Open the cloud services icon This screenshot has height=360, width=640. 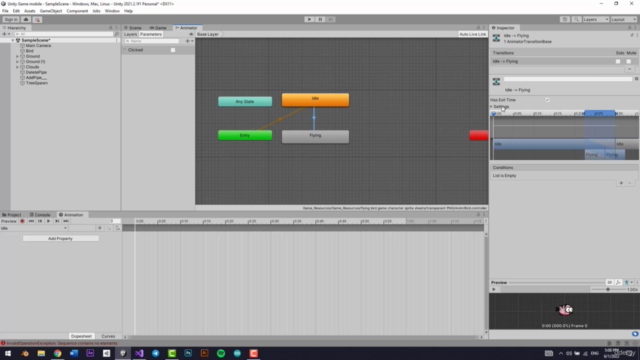pyautogui.click(x=26, y=19)
